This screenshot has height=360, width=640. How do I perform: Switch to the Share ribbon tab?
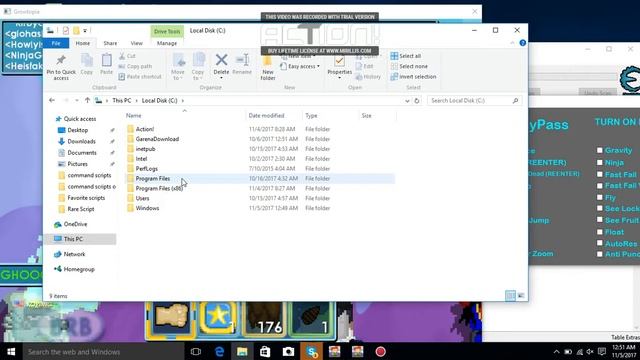point(110,43)
